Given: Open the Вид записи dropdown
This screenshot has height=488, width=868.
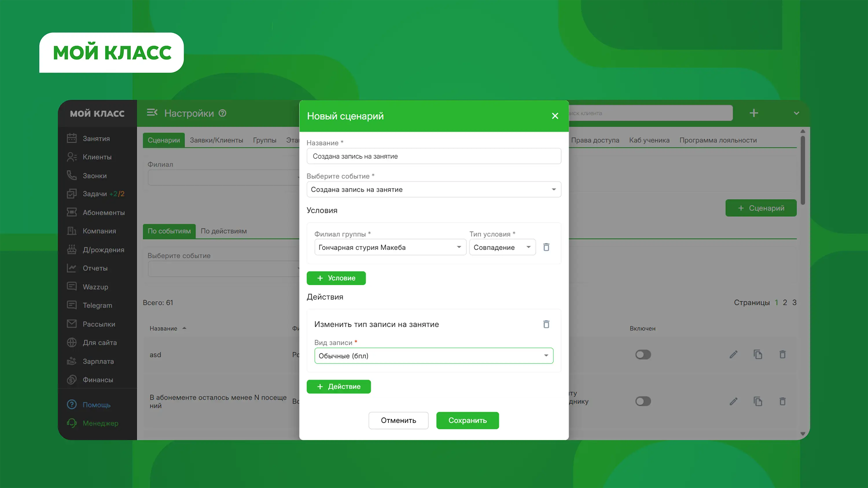Looking at the screenshot, I should pos(434,356).
